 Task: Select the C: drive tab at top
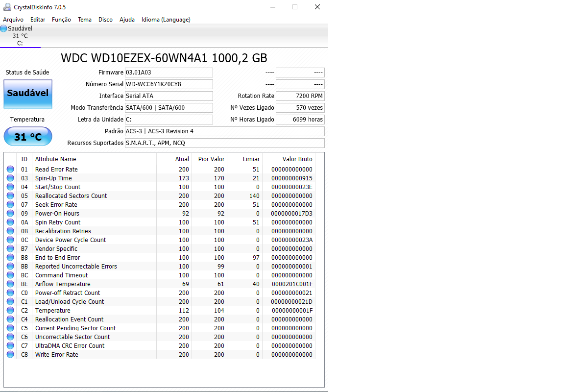pos(20,36)
